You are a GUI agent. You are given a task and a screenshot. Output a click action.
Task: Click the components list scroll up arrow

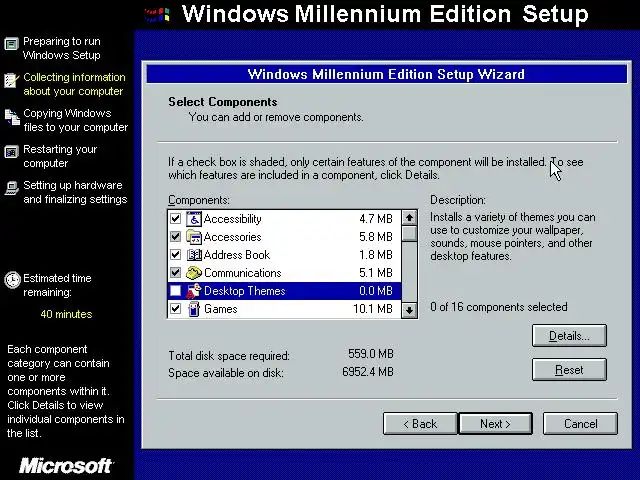tap(409, 218)
